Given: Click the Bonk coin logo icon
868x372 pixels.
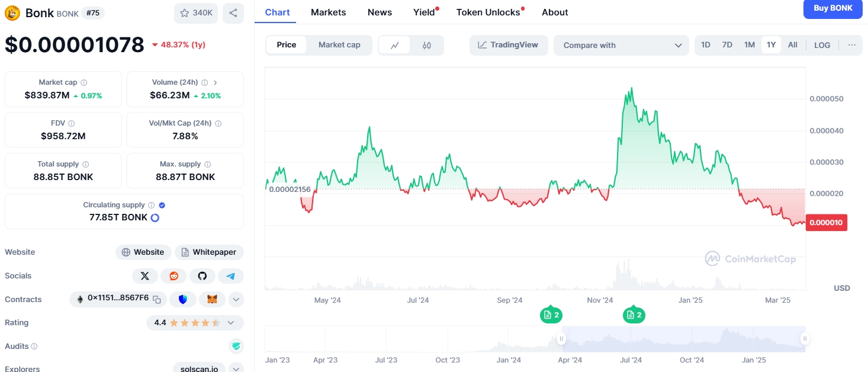Looking at the screenshot, I should [12, 12].
